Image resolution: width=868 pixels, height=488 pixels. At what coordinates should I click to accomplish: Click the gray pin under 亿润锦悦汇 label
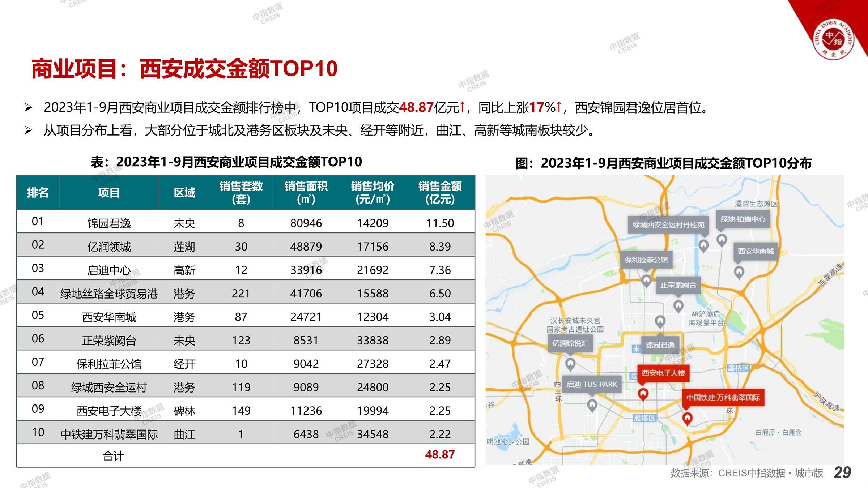tap(570, 363)
